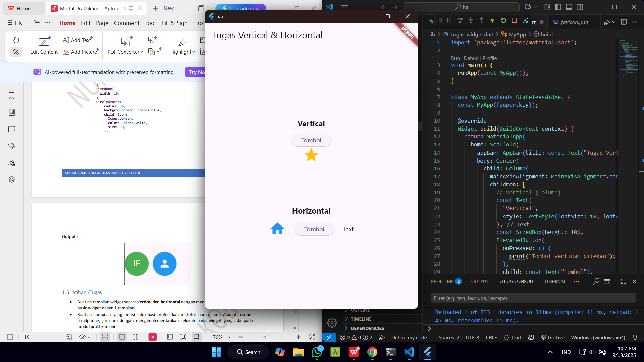The image size is (644, 362).
Task: Switch to the TERMINAL panel tab
Action: (x=555, y=281)
